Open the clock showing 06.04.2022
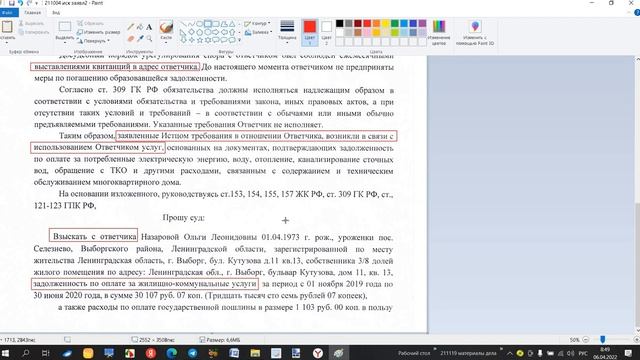640x360 pixels. [x=605, y=353]
